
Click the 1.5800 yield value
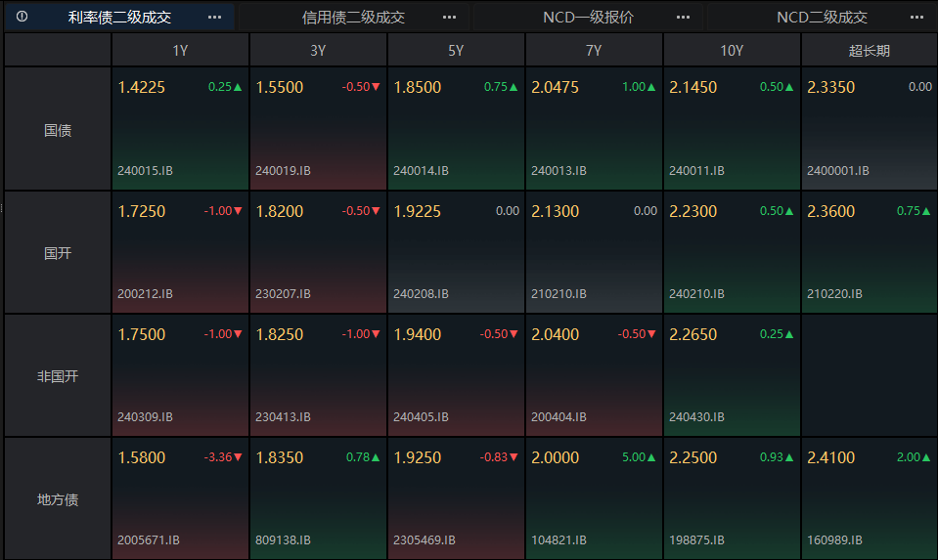(141, 457)
